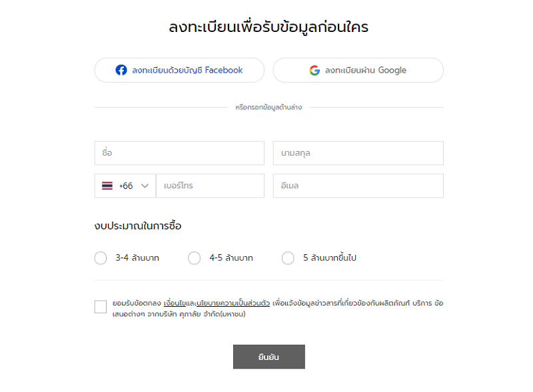Click the chevron arrow next to +66
533x392 pixels.
tap(145, 186)
